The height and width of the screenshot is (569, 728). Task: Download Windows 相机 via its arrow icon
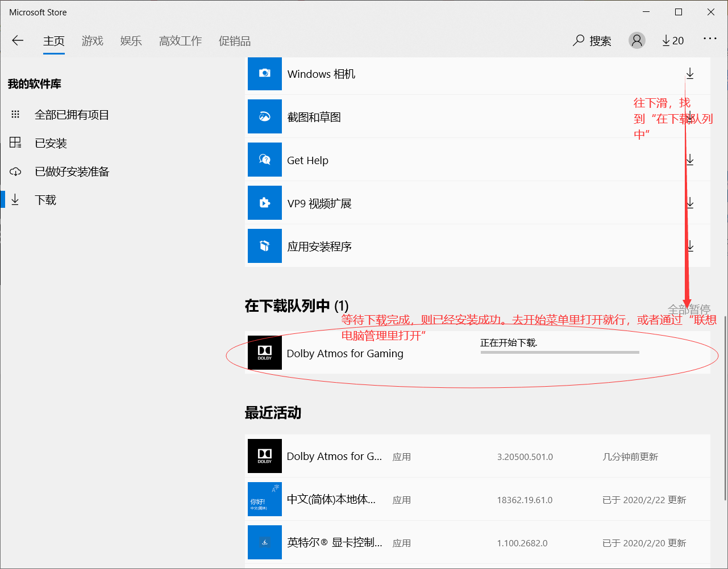pos(690,74)
